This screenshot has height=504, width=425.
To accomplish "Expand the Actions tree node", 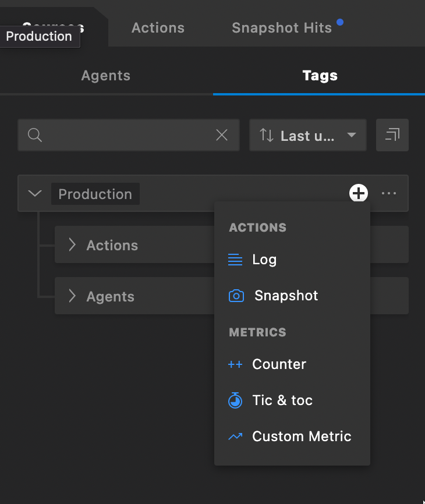I will (x=72, y=245).
